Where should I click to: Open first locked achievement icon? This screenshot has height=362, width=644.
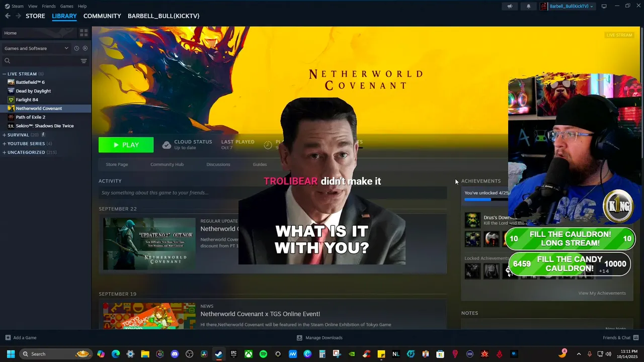[472, 271]
